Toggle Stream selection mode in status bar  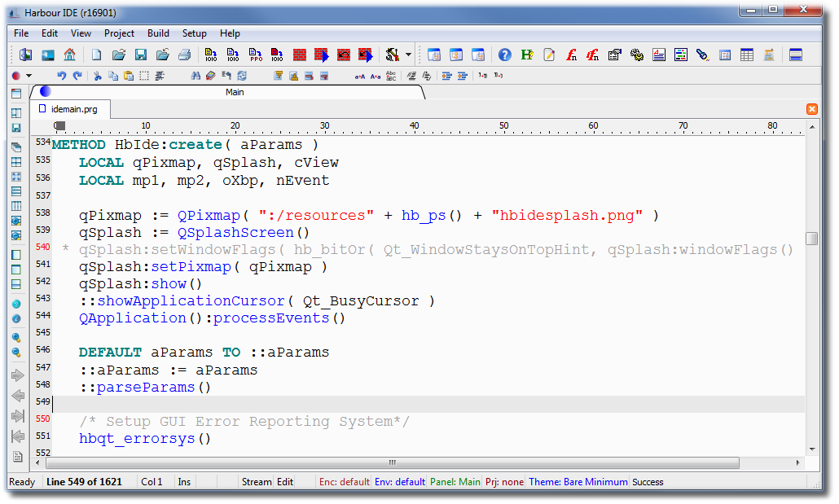pos(256,482)
